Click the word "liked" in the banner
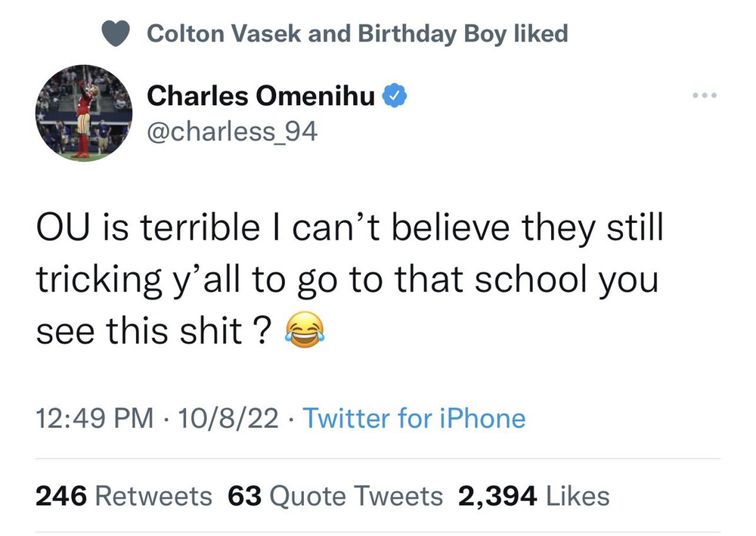 pyautogui.click(x=540, y=34)
